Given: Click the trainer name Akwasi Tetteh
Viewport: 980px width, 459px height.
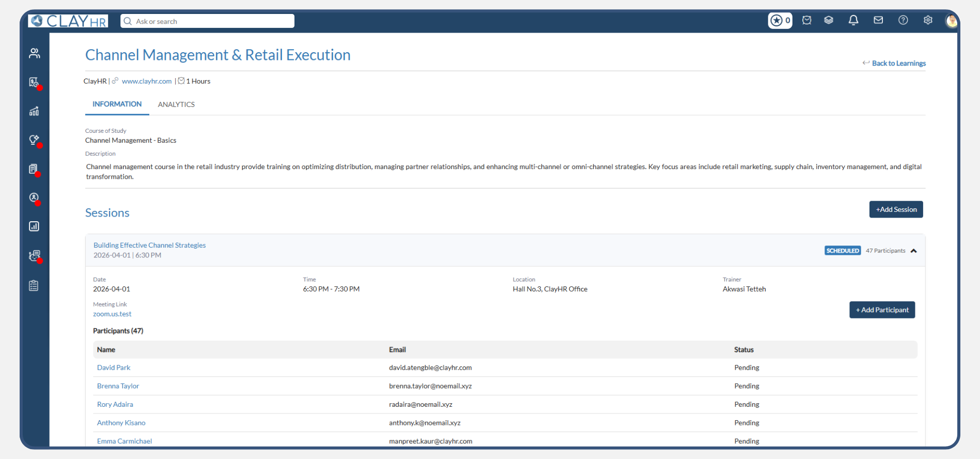Looking at the screenshot, I should coord(744,289).
